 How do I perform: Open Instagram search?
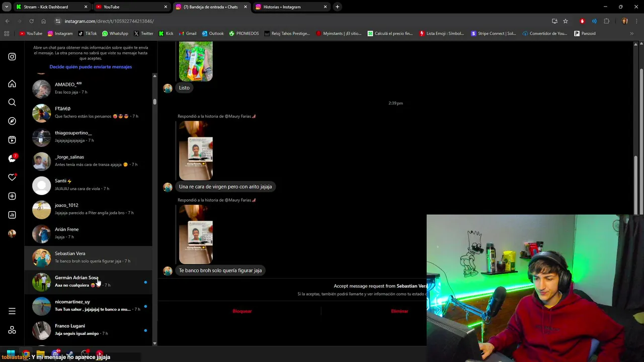[12, 103]
